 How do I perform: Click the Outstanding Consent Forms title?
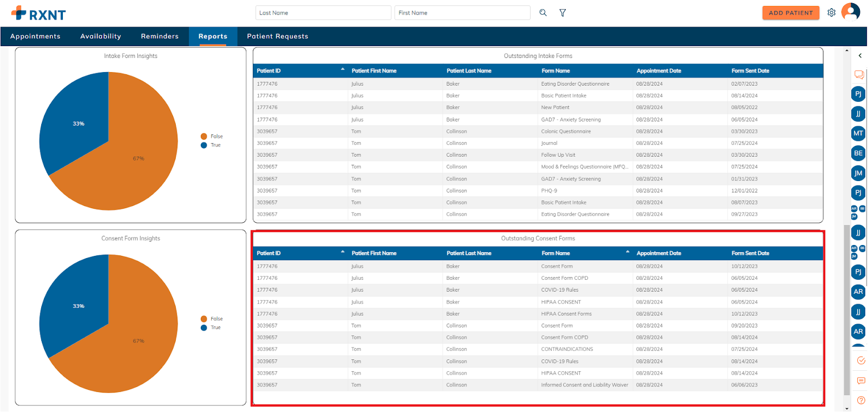pos(538,239)
